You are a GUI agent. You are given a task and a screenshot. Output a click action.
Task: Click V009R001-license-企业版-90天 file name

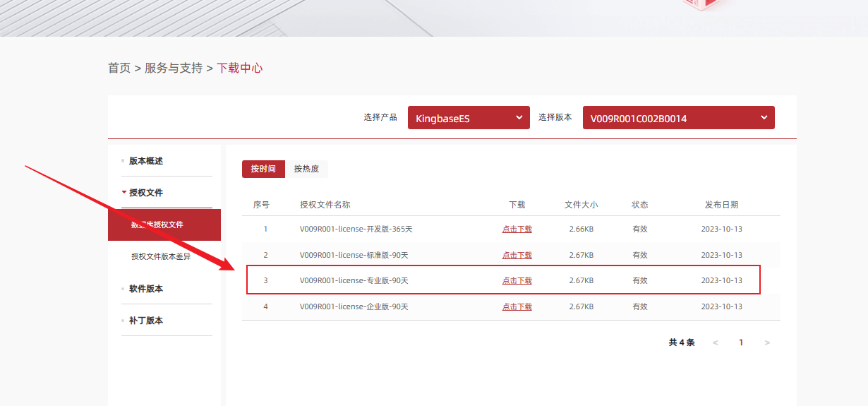pos(354,306)
